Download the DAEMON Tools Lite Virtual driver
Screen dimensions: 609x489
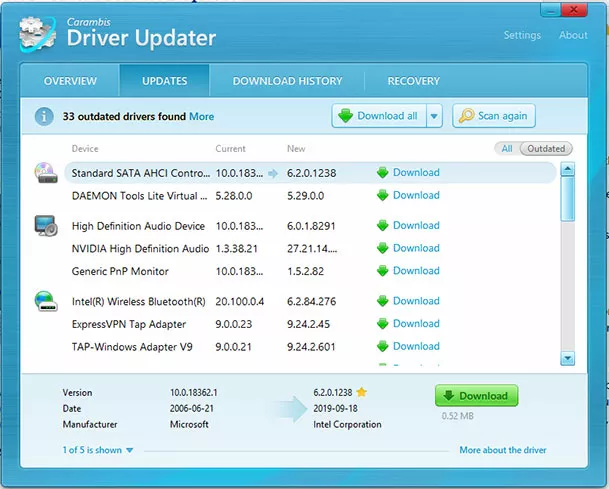[416, 195]
